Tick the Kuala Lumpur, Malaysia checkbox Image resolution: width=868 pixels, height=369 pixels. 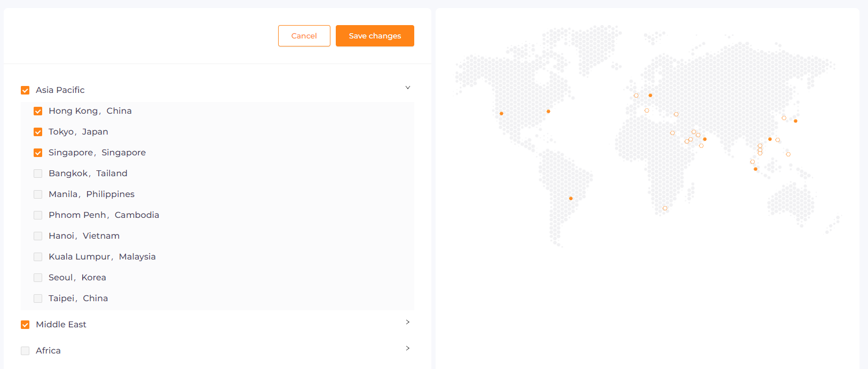coord(38,257)
